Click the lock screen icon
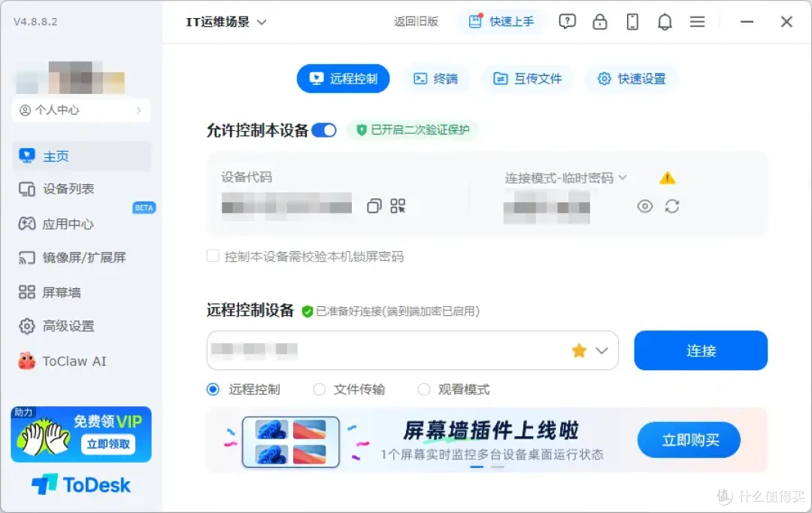This screenshot has width=812, height=513. [600, 22]
